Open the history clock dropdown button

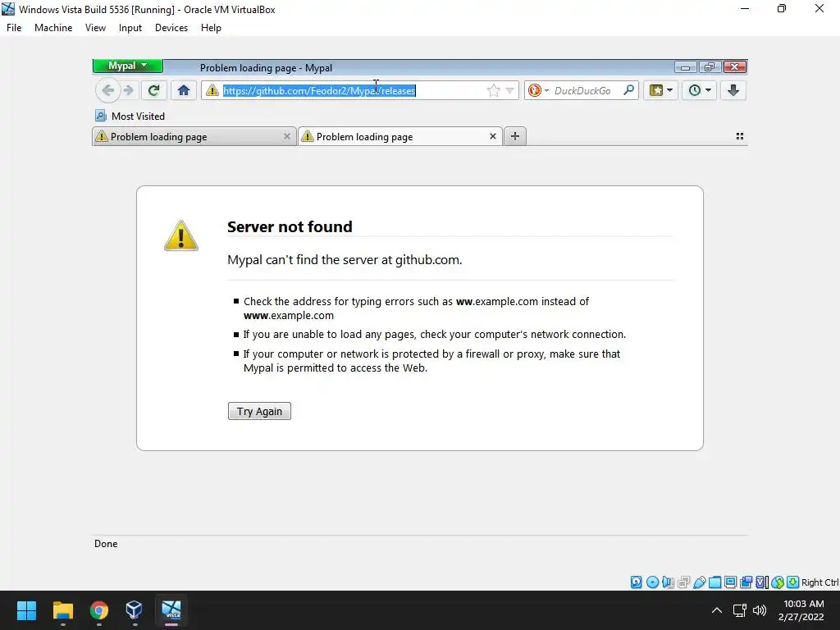click(699, 90)
